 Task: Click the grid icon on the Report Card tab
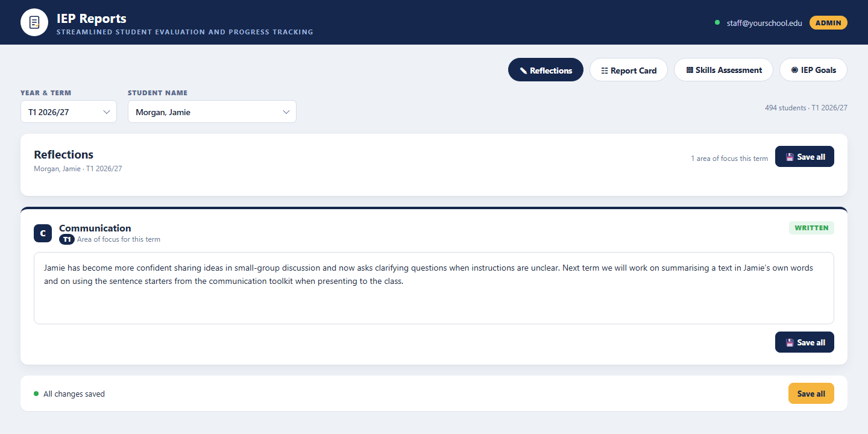[x=605, y=71]
